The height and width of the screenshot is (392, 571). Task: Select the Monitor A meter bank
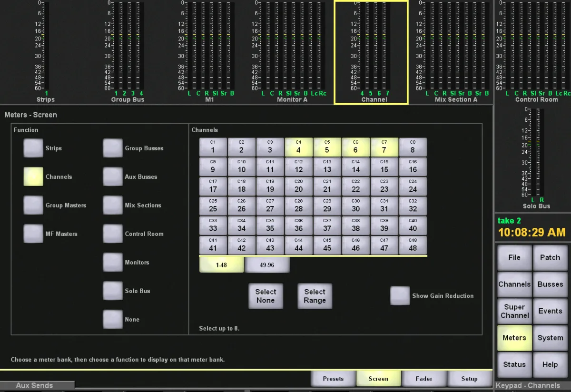click(x=292, y=52)
